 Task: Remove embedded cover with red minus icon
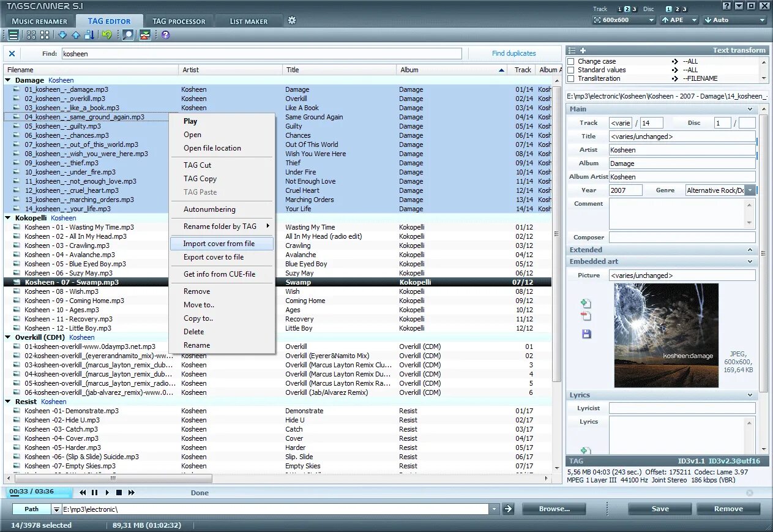point(586,316)
